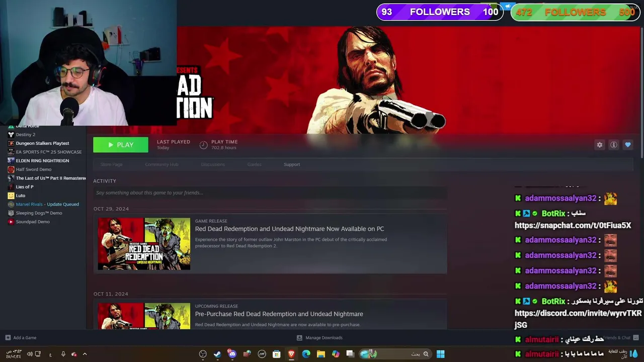Image resolution: width=644 pixels, height=362 pixels.
Task: Open the Store Page tab
Action: [112, 164]
